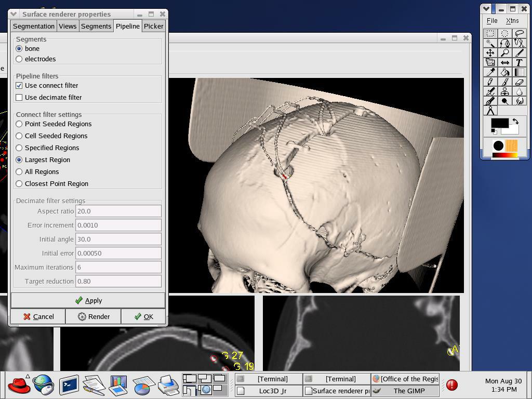
Task: Choose All Regions option
Action: (19, 171)
